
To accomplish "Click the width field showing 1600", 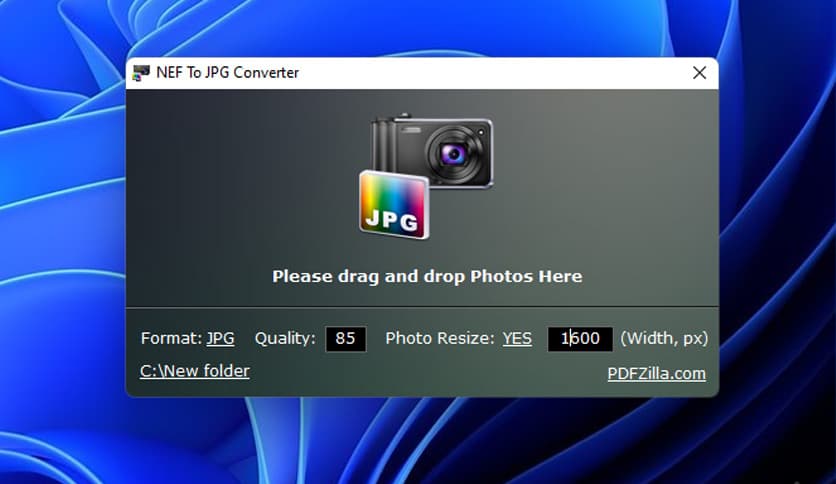I will pos(580,338).
